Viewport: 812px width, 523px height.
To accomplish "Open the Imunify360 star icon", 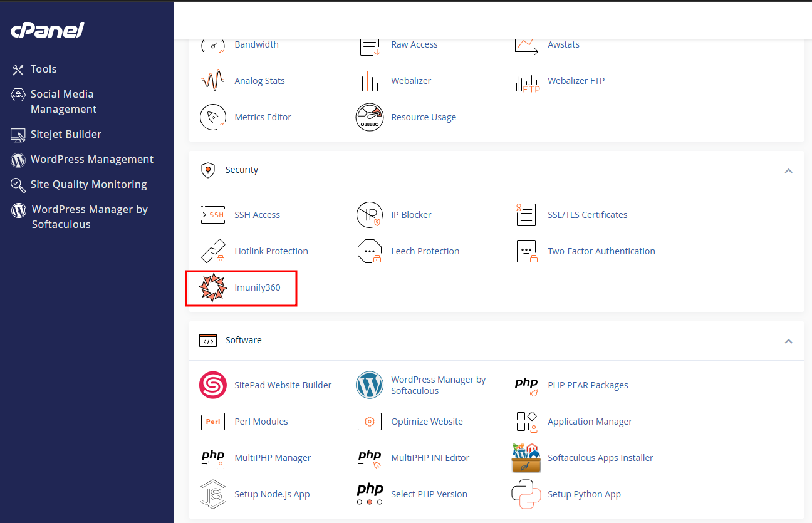I will (x=212, y=287).
